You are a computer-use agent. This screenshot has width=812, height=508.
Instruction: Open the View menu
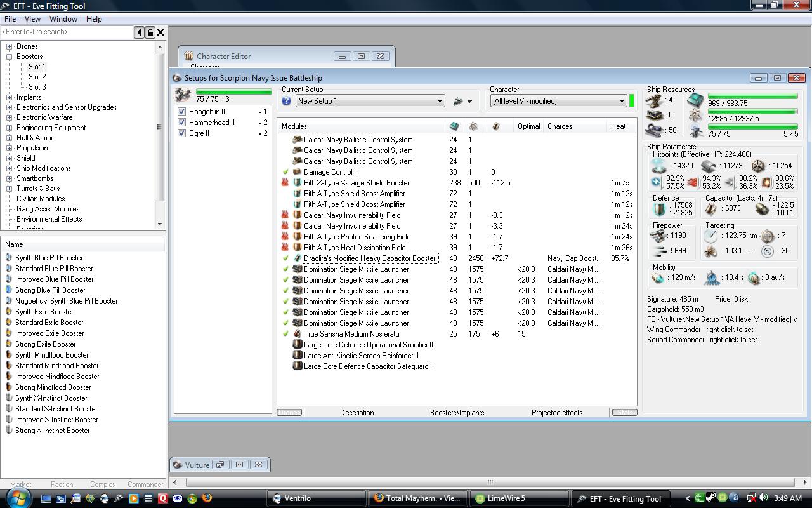tap(32, 19)
